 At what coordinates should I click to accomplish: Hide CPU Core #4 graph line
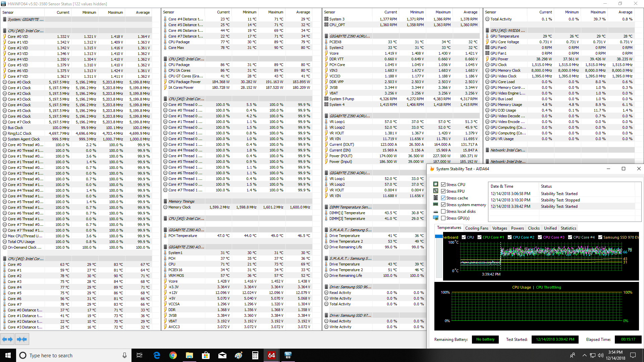(570, 237)
